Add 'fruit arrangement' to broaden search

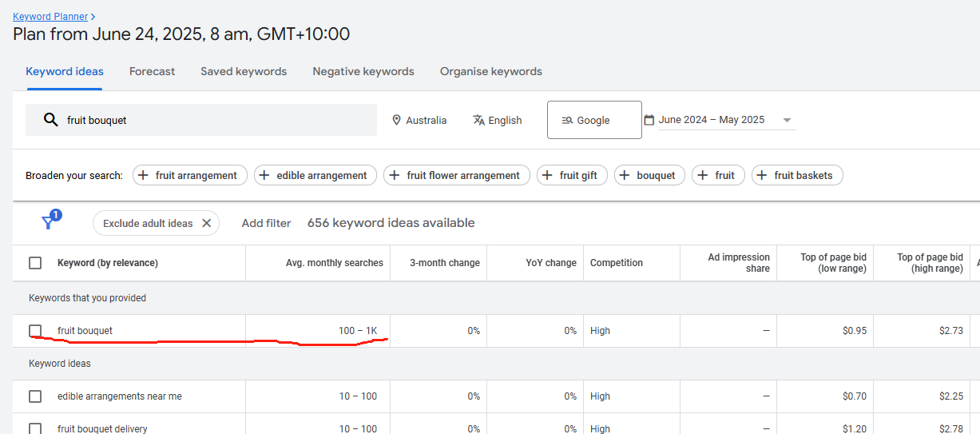pos(186,175)
